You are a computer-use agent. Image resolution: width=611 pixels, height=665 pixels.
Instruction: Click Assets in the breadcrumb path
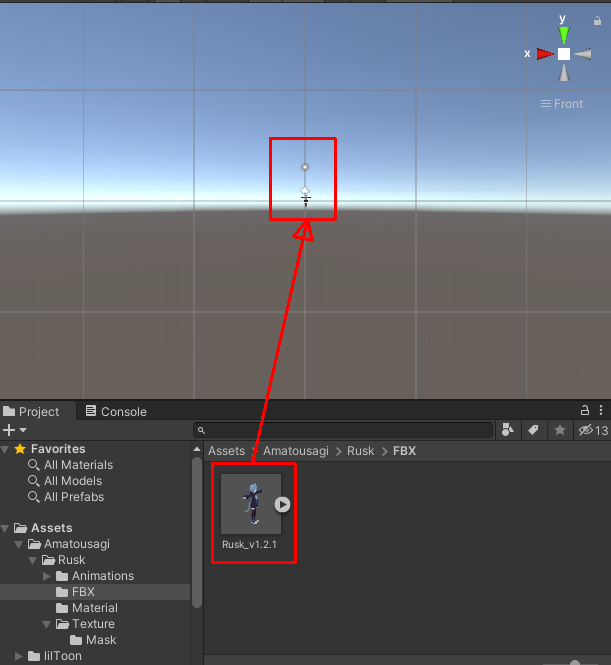pos(226,451)
